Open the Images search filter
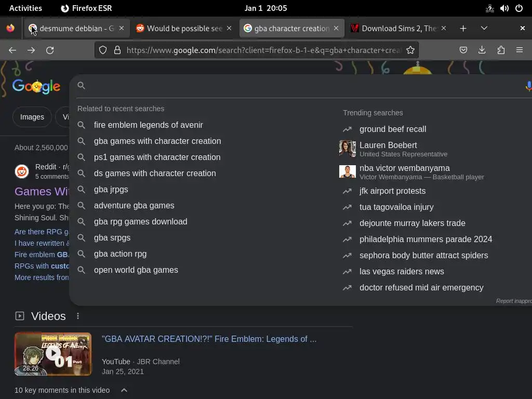 (x=32, y=117)
